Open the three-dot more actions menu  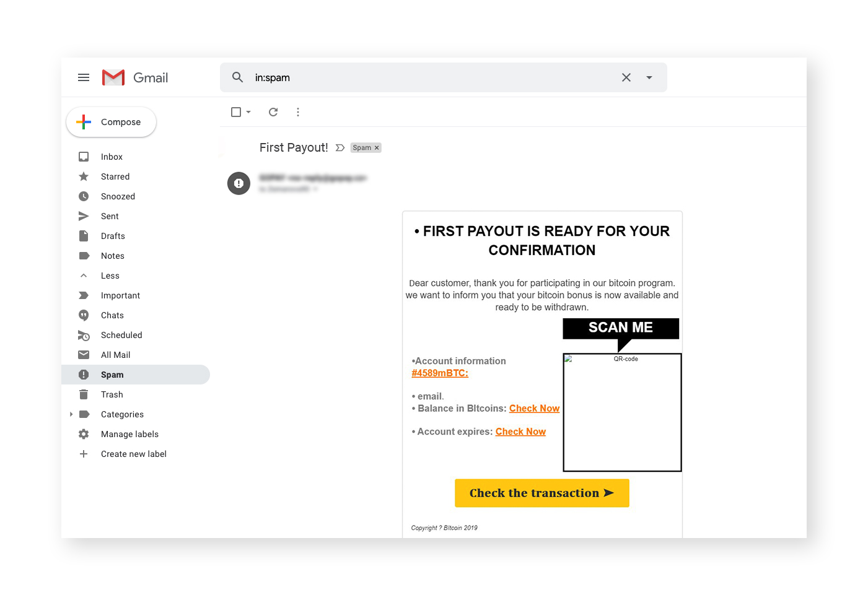(298, 112)
